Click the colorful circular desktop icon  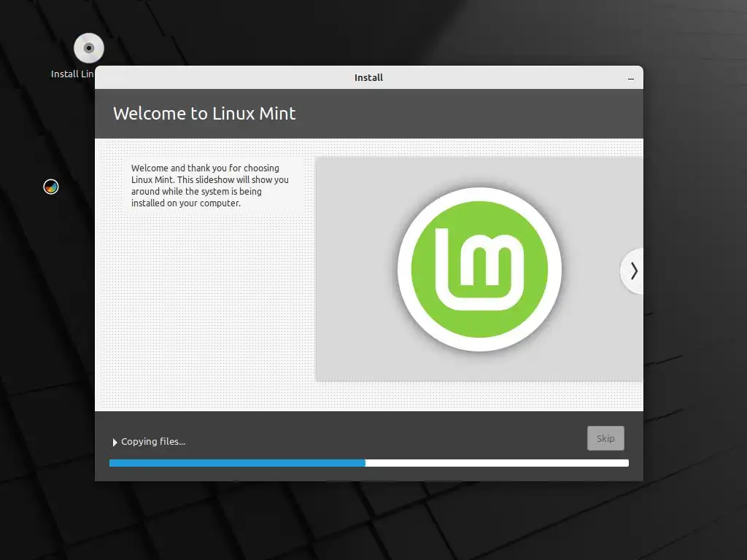[x=51, y=187]
